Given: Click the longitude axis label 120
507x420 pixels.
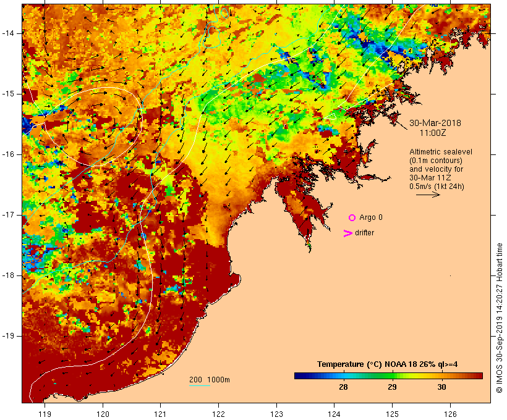Looking at the screenshot, I should (103, 414).
